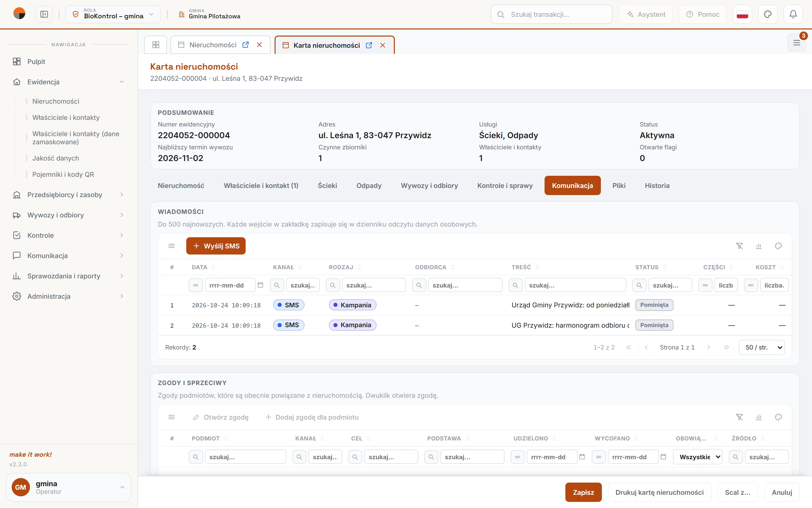812x508 pixels.
Task: Open the Asystent button
Action: [645, 14]
